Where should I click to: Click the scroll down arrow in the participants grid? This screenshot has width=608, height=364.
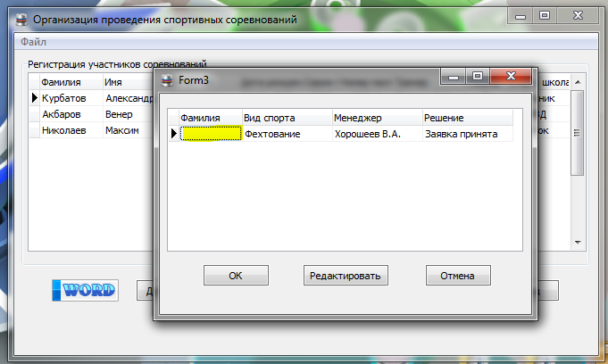(578, 243)
